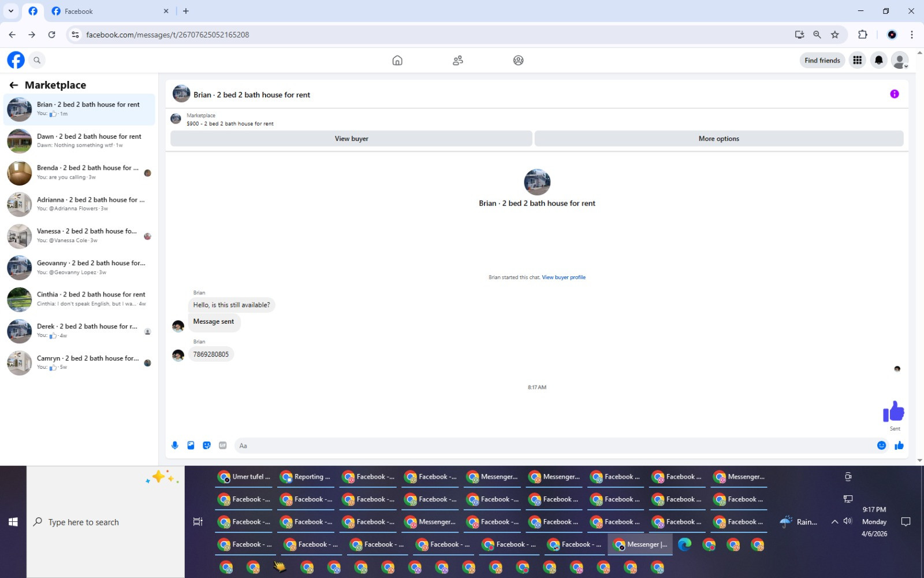The image size is (924, 578).
Task: Open Adrianna's house for rent chat
Action: click(x=79, y=204)
